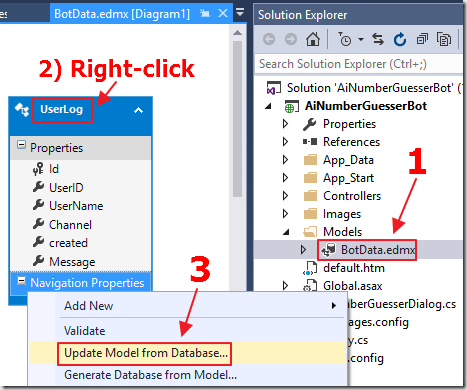Expand the App_Start folder

click(x=285, y=178)
